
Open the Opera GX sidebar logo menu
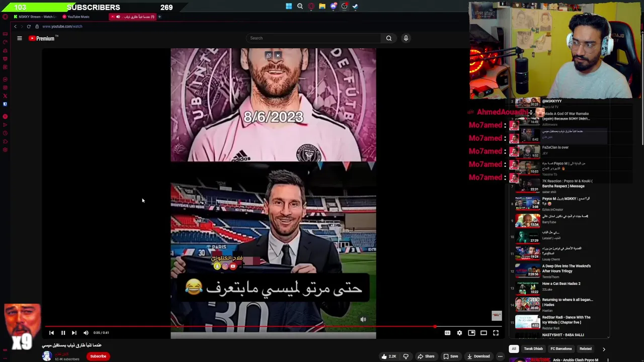[5, 17]
